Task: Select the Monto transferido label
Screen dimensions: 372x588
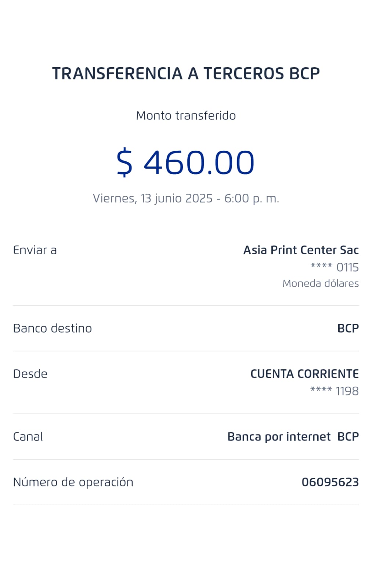Action: coord(186,115)
